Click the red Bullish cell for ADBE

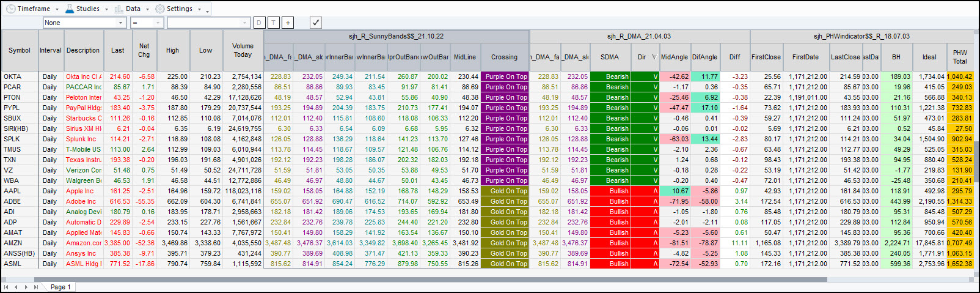(610, 201)
